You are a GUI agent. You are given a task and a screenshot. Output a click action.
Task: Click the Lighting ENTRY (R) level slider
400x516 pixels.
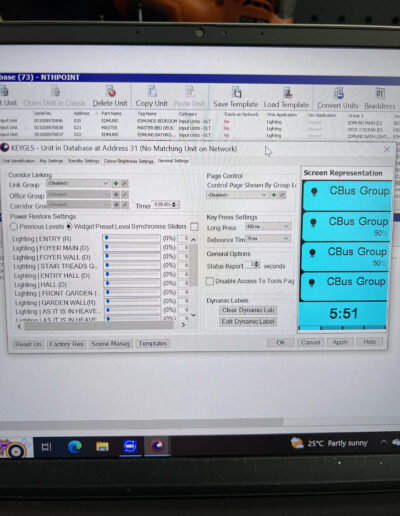(x=132, y=238)
